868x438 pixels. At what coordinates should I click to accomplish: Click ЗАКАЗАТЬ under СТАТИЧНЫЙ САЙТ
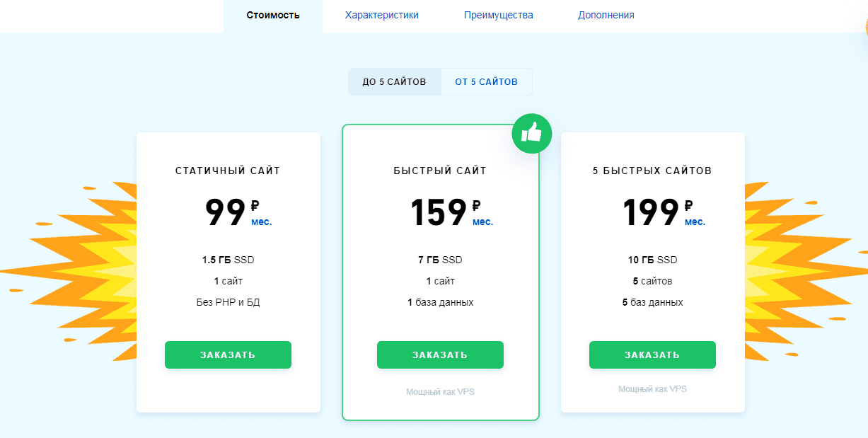click(x=228, y=355)
